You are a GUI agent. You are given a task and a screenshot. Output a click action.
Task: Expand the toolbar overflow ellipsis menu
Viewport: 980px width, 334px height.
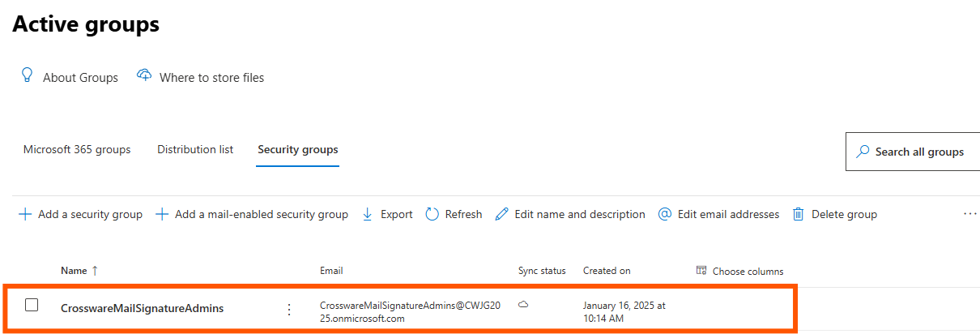pyautogui.click(x=970, y=214)
